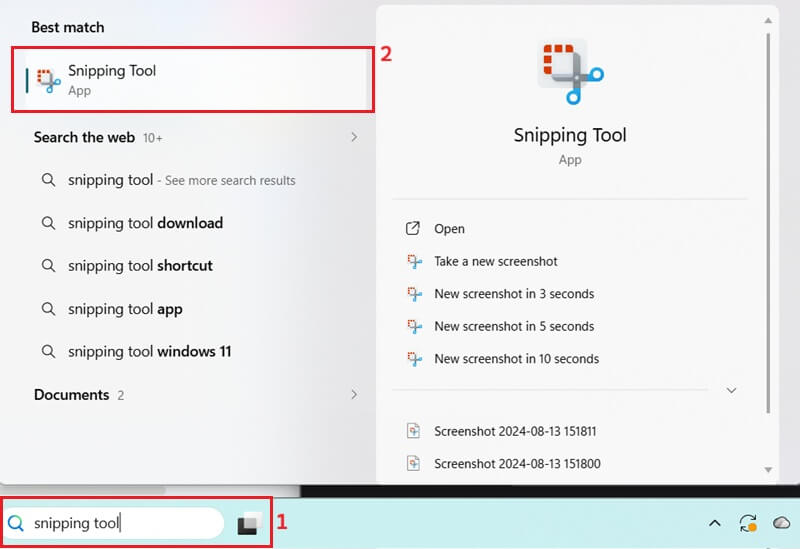Screen dimensions: 800x549
Task: Click the OneDrive cloud tray icon
Action: (x=782, y=523)
